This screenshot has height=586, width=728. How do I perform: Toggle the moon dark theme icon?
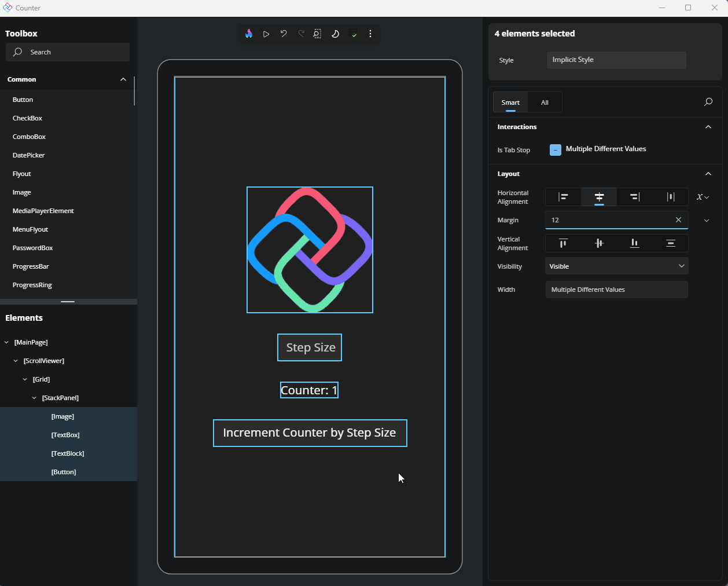click(x=335, y=34)
